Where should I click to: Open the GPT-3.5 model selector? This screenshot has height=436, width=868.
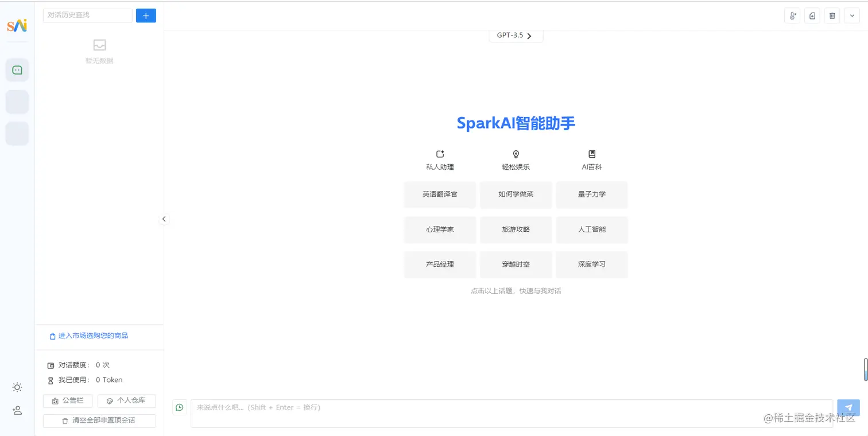point(516,36)
